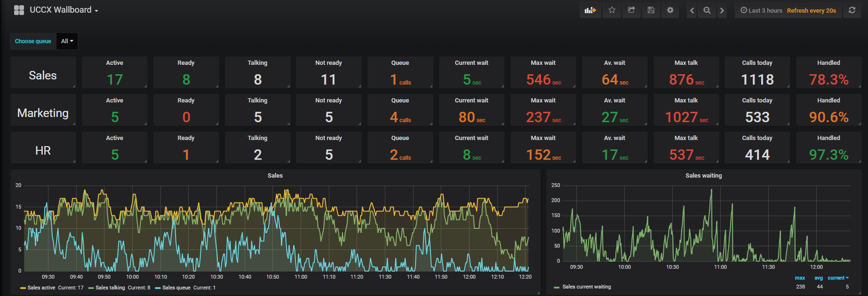This screenshot has width=868, height=296.
Task: Open the Sales waiting panel title menu
Action: pyautogui.click(x=703, y=176)
